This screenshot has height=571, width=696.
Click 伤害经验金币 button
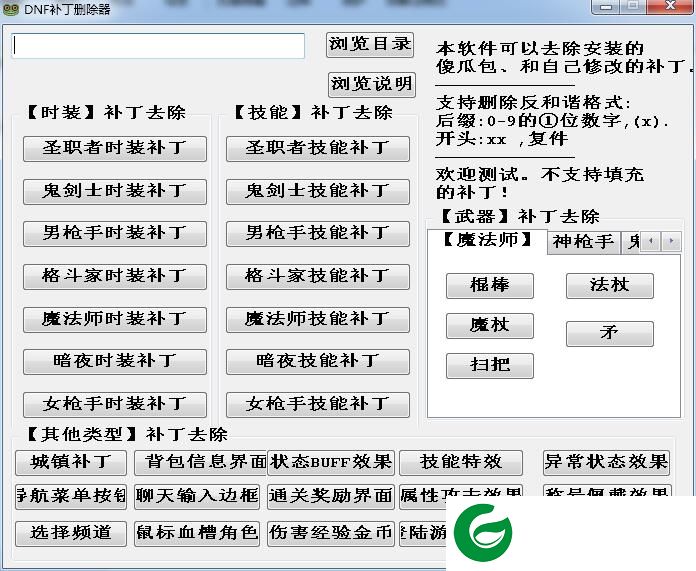[x=331, y=534]
